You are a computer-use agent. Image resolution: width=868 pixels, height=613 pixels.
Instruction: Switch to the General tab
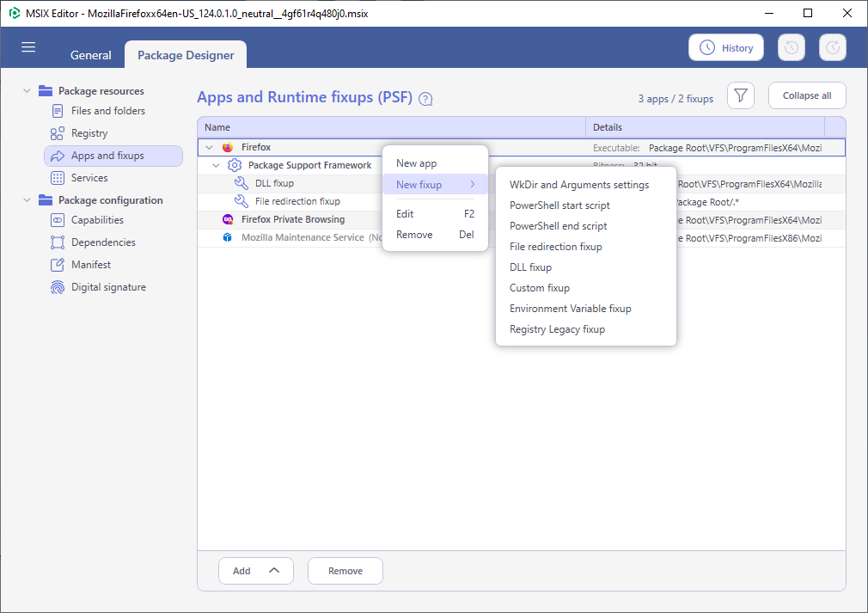(x=91, y=55)
